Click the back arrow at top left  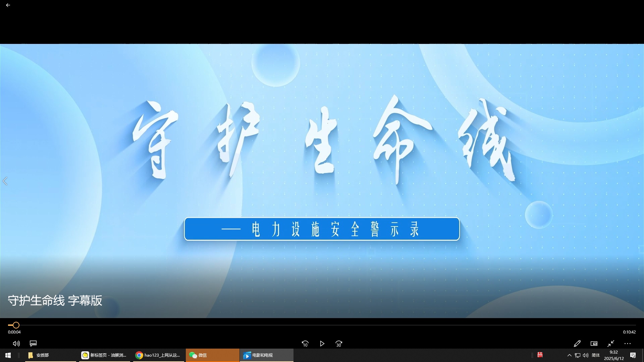coord(8,5)
